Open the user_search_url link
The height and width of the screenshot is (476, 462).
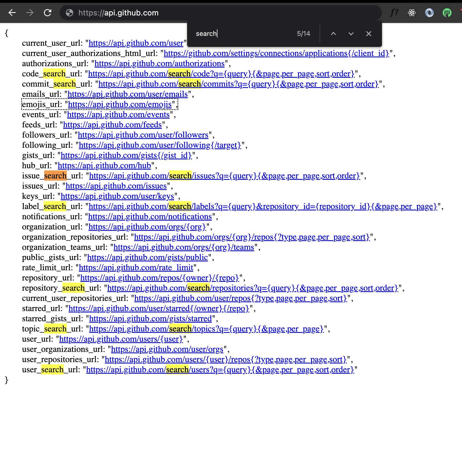click(220, 370)
